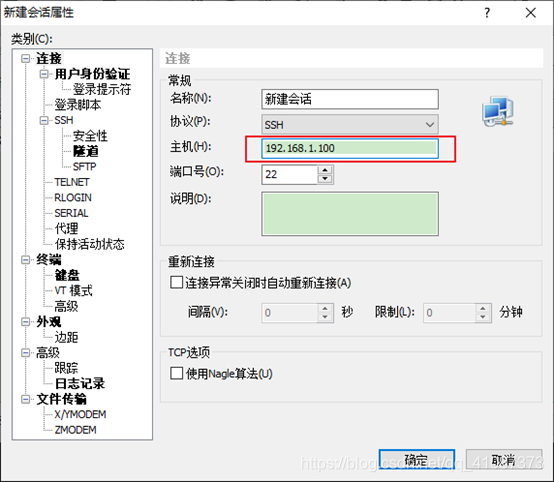Viewport: 554px width, 482px height.
Task: Select SFTP tree item
Action: pos(84,167)
